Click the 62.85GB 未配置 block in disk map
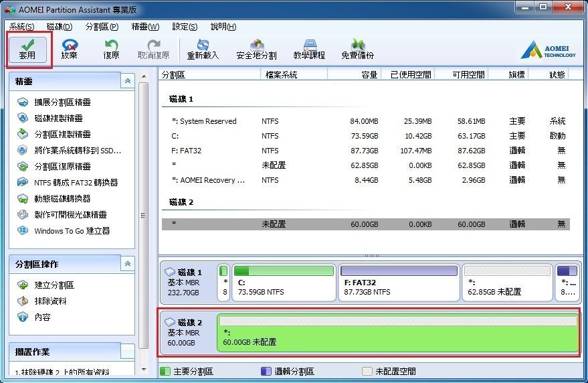Viewport: 588px width, 383px height. click(x=507, y=283)
